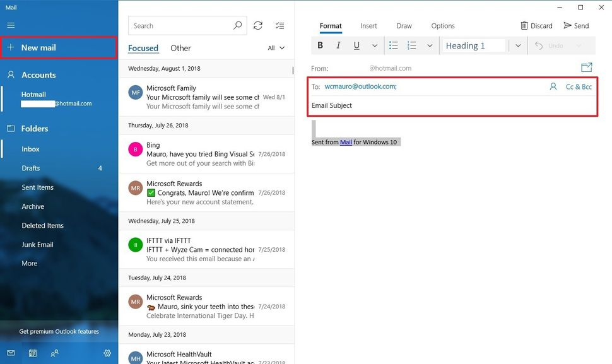
Task: Sync the mailbox
Action: pos(258,25)
